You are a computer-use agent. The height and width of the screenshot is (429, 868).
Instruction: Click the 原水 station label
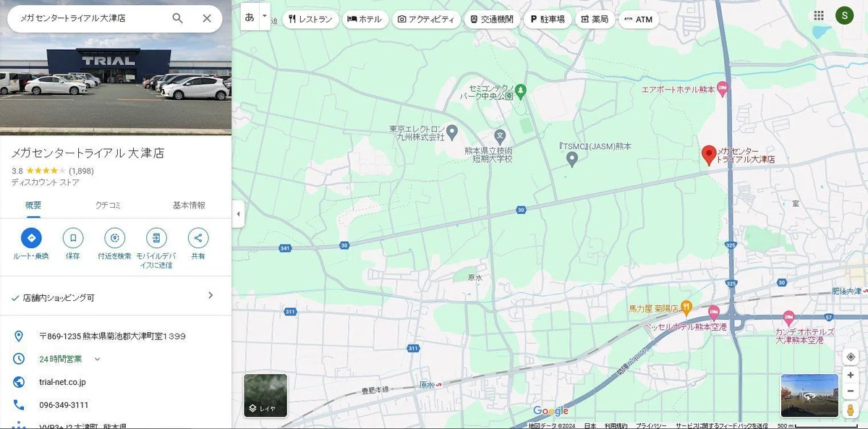point(426,386)
